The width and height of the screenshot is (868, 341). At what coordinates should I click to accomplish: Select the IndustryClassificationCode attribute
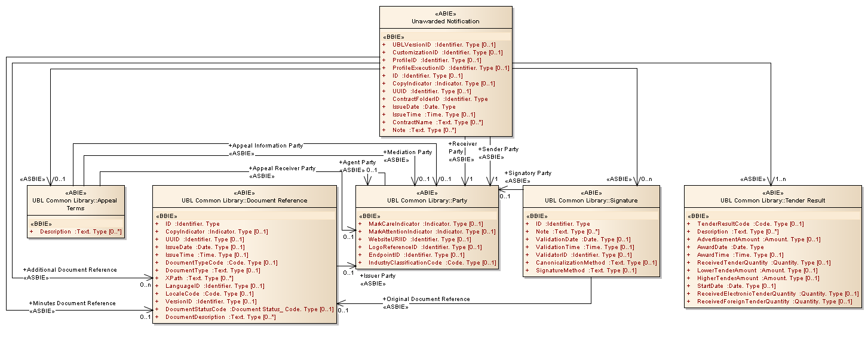(x=432, y=263)
